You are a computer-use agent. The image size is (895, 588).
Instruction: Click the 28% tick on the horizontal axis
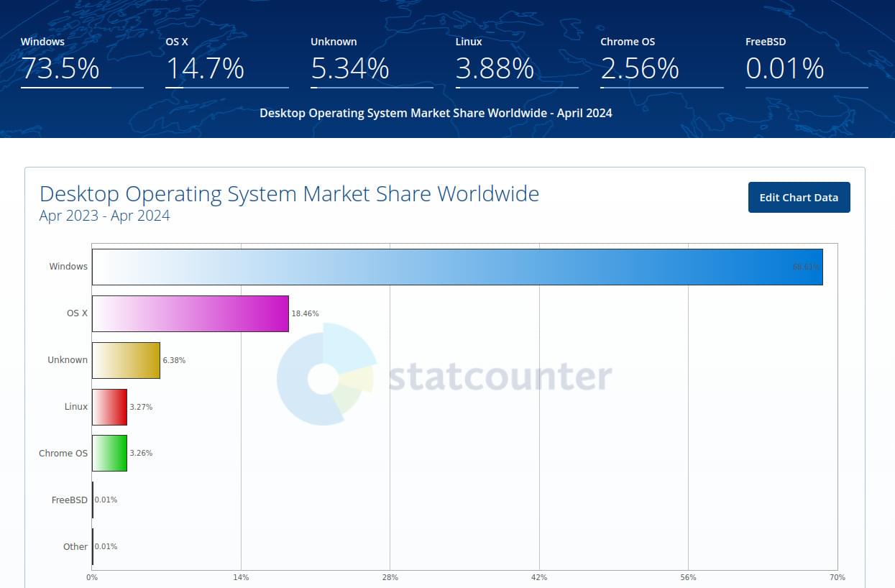tap(390, 578)
